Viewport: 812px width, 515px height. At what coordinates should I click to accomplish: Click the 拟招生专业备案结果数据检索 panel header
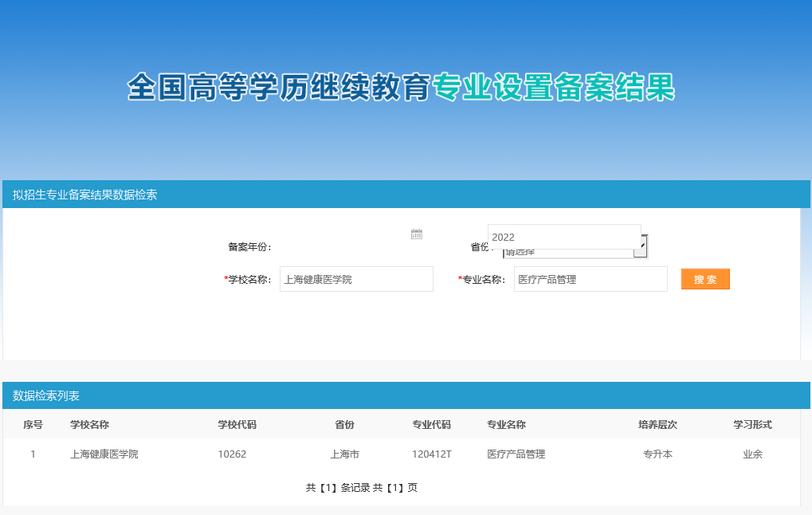pyautogui.click(x=85, y=195)
